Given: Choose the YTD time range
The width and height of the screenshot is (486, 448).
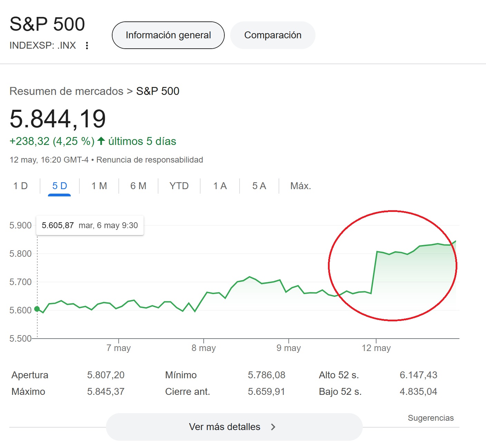Looking at the screenshot, I should [x=179, y=186].
